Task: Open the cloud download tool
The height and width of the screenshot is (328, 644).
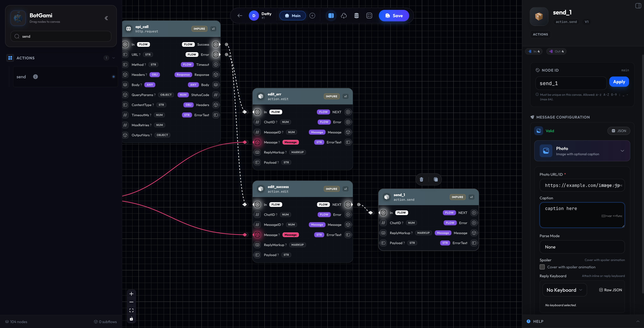Action: tap(344, 15)
